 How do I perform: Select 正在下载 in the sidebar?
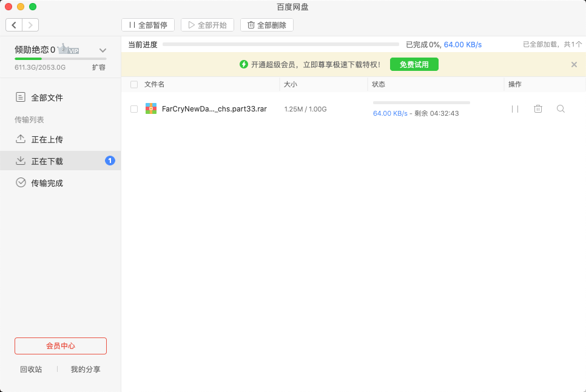pyautogui.click(x=60, y=161)
